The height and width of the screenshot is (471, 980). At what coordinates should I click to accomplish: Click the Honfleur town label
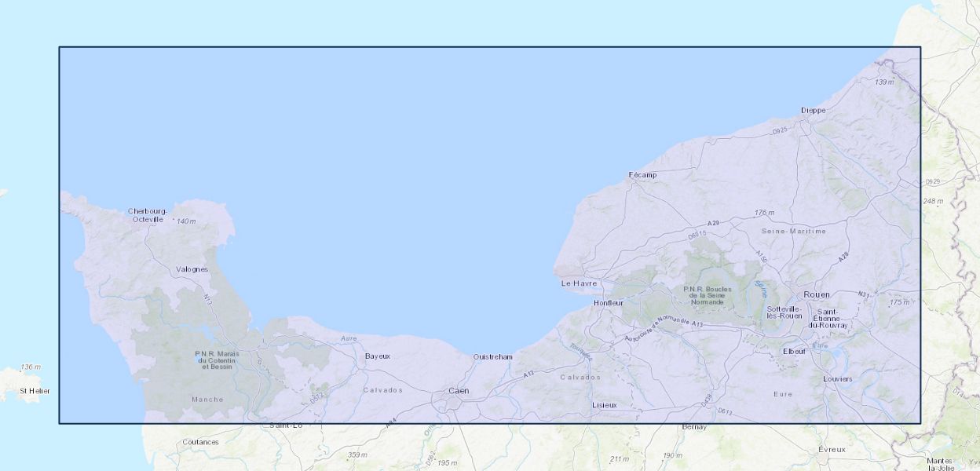pyautogui.click(x=608, y=303)
